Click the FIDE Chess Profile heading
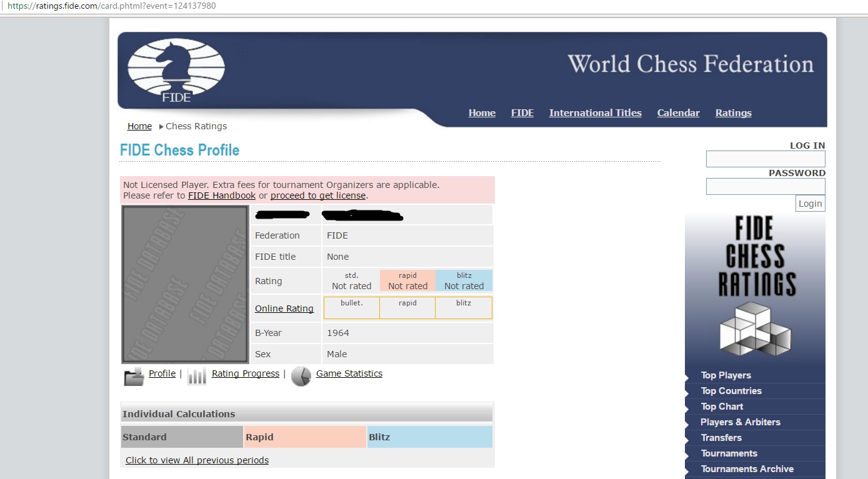 [180, 151]
